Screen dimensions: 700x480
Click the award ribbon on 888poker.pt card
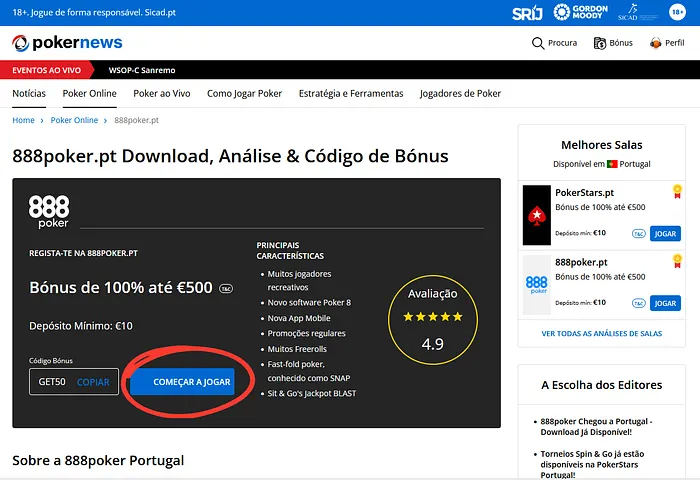tap(677, 261)
